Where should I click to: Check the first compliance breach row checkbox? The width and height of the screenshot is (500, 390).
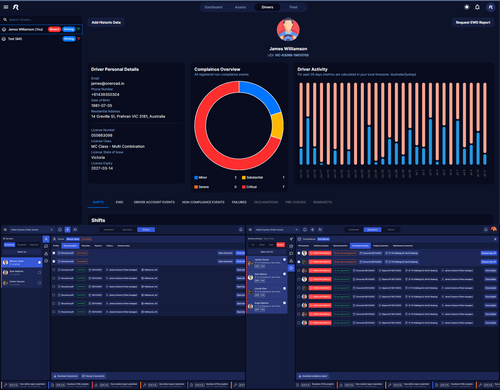pyautogui.click(x=299, y=253)
